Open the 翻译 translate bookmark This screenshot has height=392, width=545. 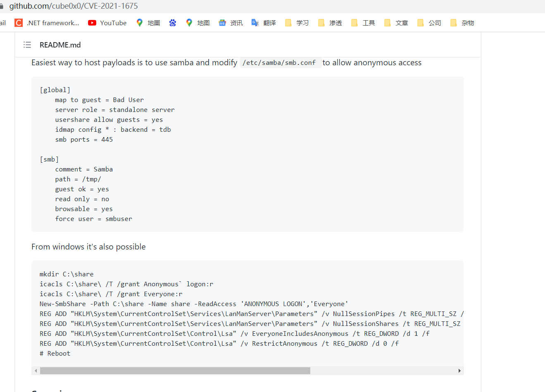pyautogui.click(x=264, y=23)
